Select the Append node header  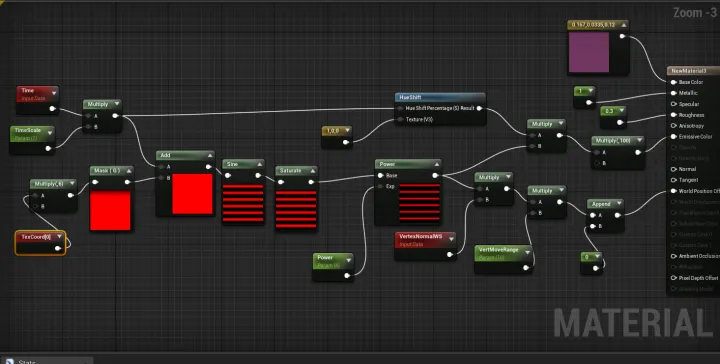tap(605, 204)
